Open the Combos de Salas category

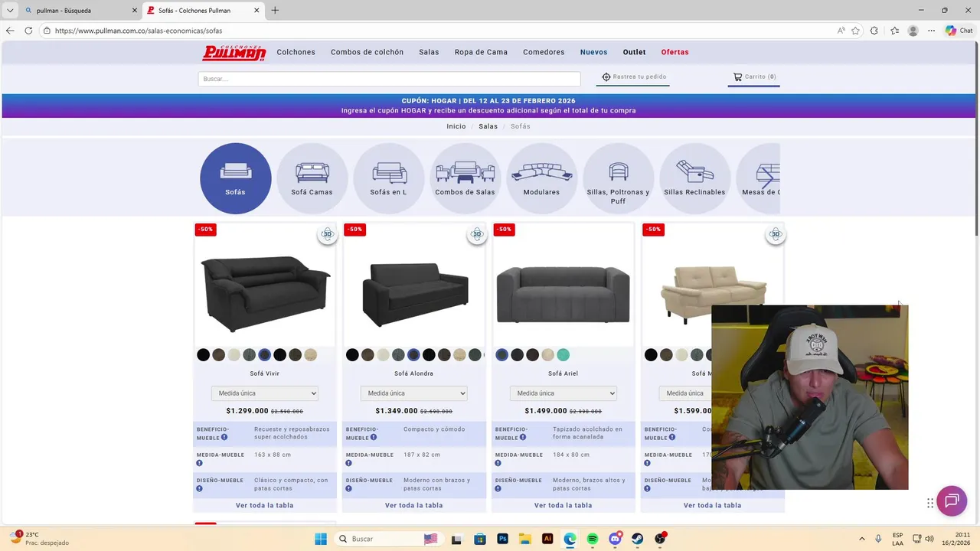[x=465, y=178]
